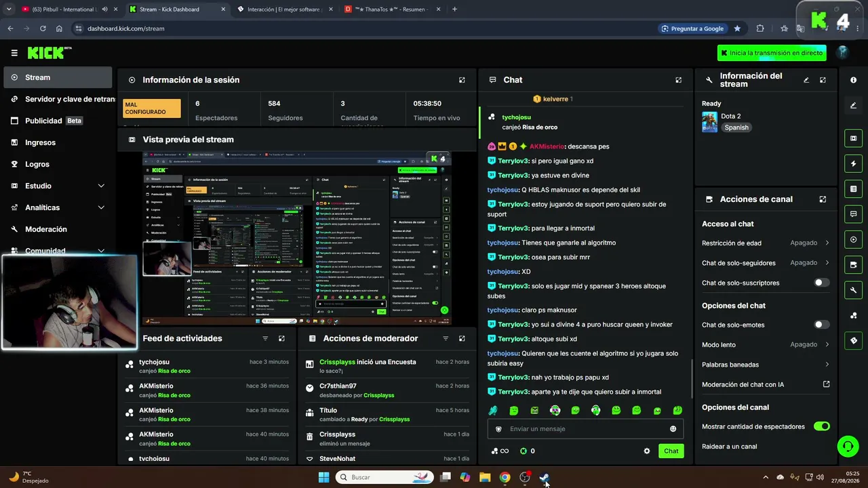Open the user profile avatar menu
The height and width of the screenshot is (488, 868).
843,53
